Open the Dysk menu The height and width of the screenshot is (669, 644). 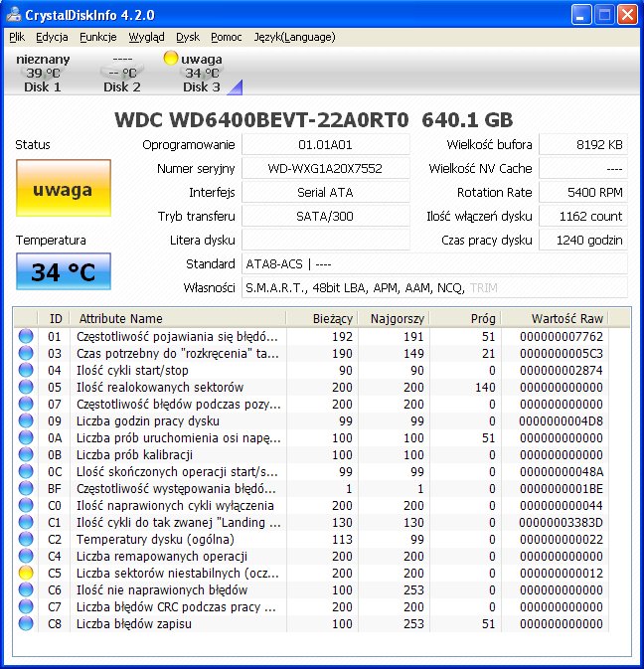pos(188,37)
